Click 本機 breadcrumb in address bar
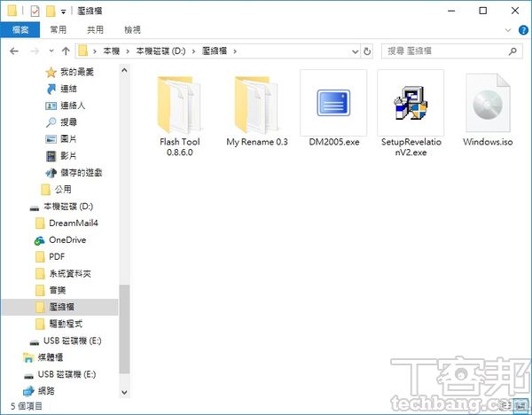The height and width of the screenshot is (415, 532). pyautogui.click(x=112, y=51)
